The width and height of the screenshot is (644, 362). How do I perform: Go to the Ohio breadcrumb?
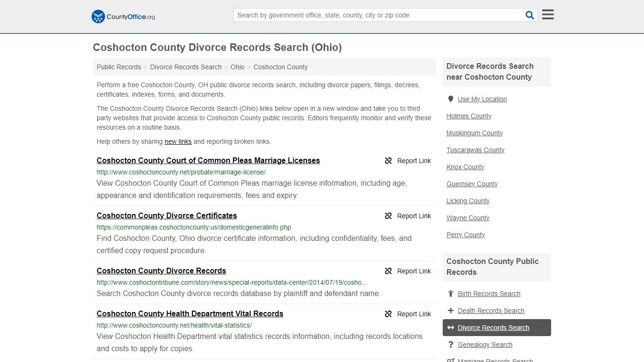(x=238, y=67)
